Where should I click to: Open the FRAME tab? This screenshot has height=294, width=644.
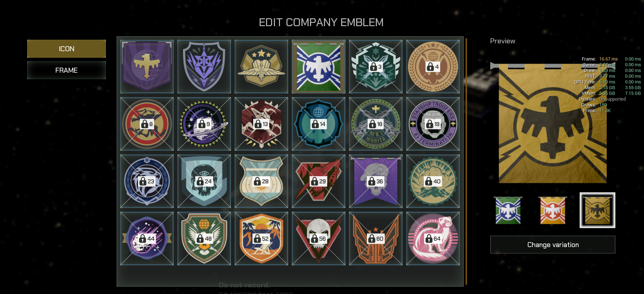tap(67, 70)
